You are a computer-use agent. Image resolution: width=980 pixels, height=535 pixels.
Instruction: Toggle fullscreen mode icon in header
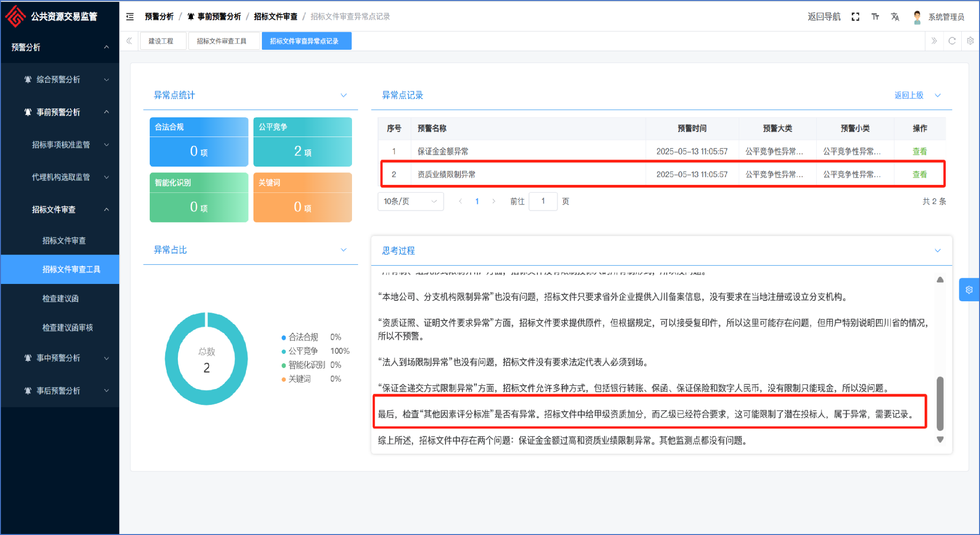point(855,17)
